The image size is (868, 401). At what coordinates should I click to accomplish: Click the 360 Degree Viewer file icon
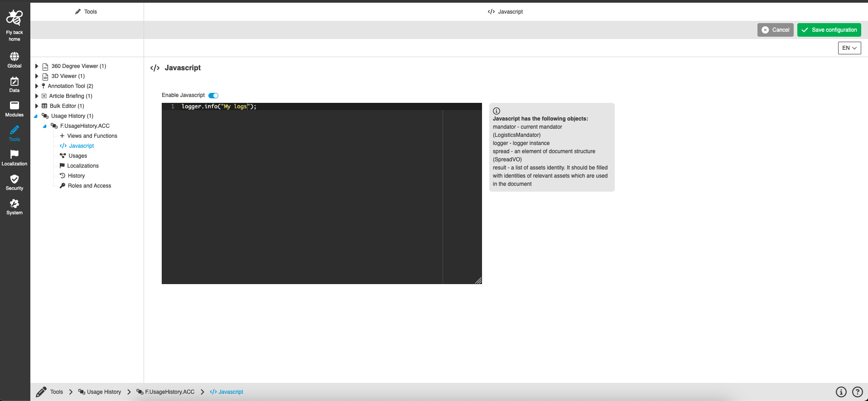click(x=45, y=67)
